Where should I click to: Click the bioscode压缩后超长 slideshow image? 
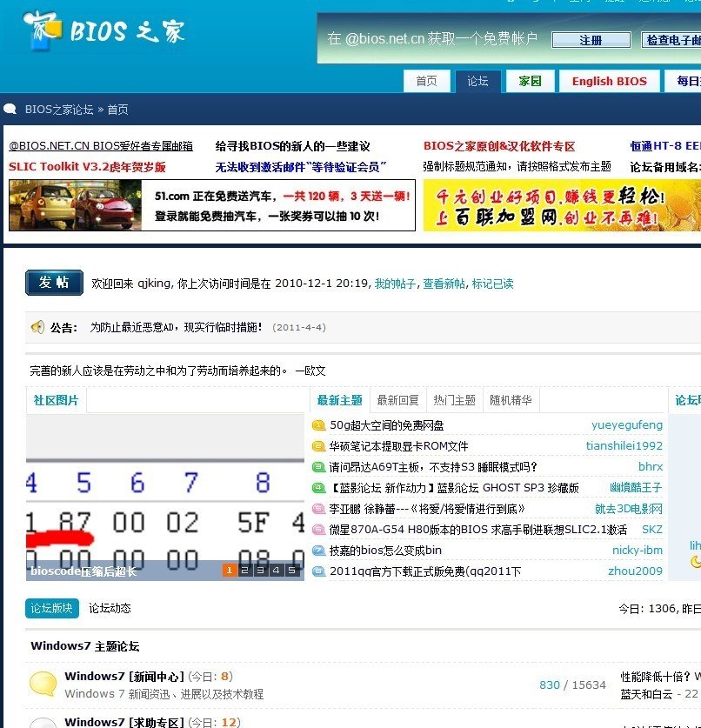coord(165,498)
